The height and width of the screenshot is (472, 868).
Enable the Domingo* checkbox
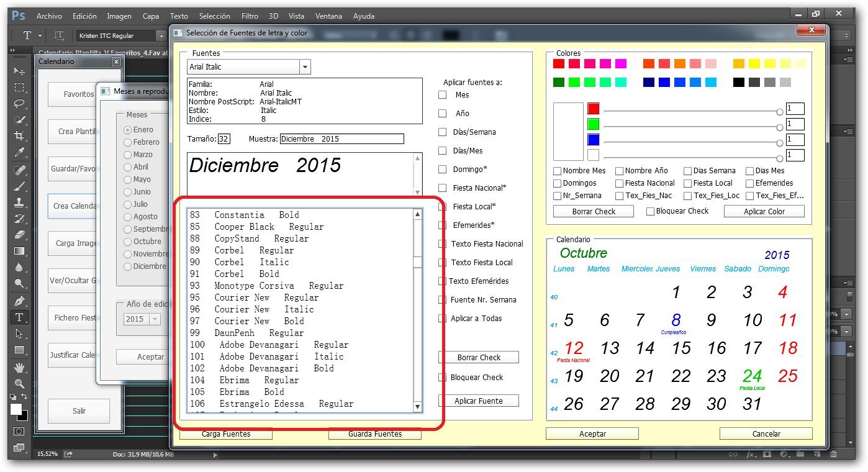(443, 170)
